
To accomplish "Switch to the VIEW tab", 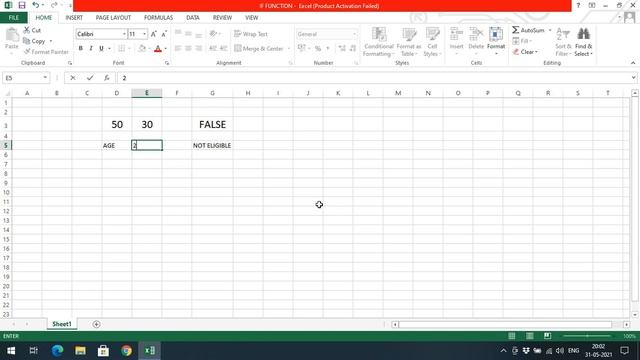I will (x=251, y=18).
